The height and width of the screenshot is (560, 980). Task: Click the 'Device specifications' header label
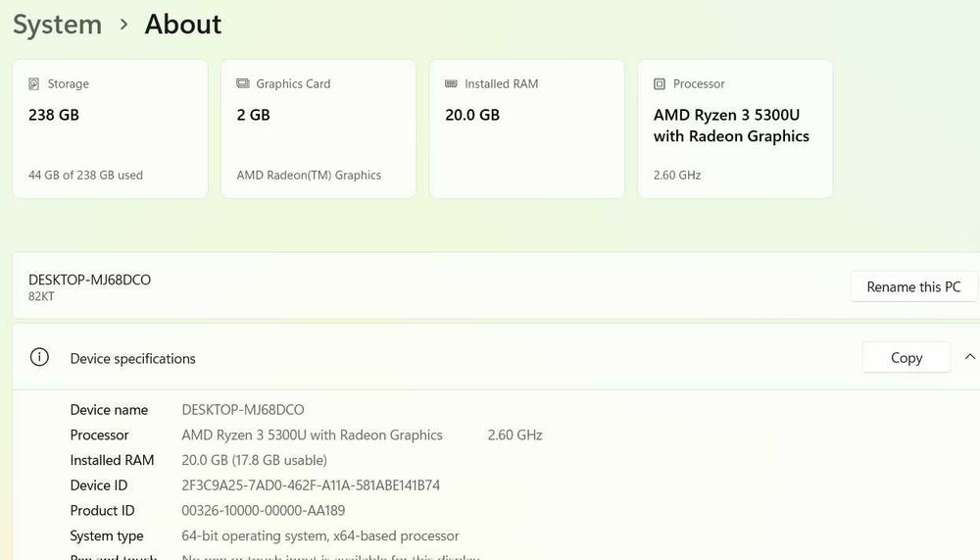pos(132,359)
